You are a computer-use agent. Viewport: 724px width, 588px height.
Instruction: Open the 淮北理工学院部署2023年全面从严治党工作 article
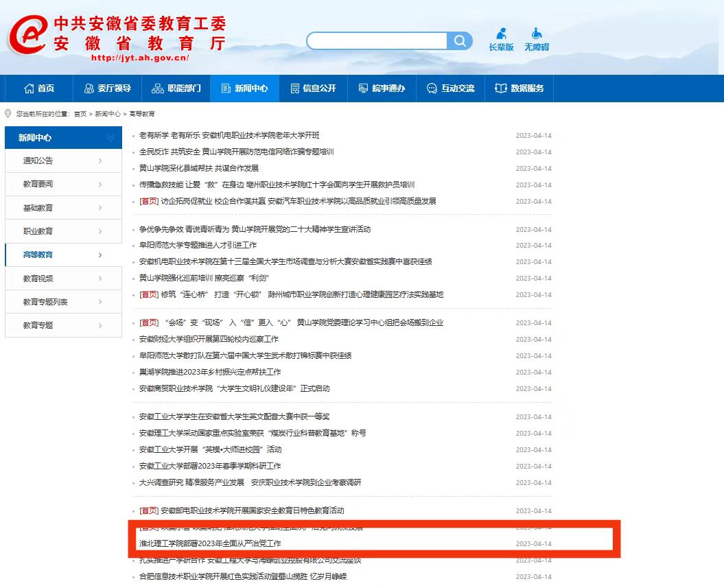click(210, 543)
